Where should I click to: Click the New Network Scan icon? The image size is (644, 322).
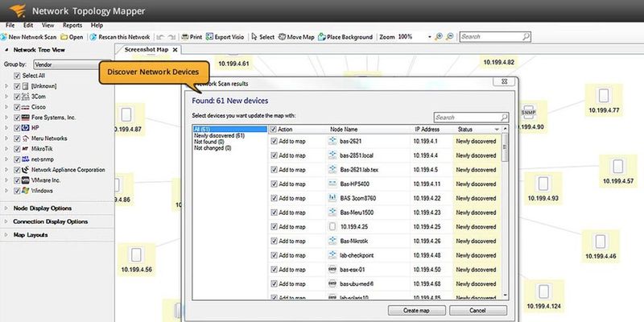point(4,37)
